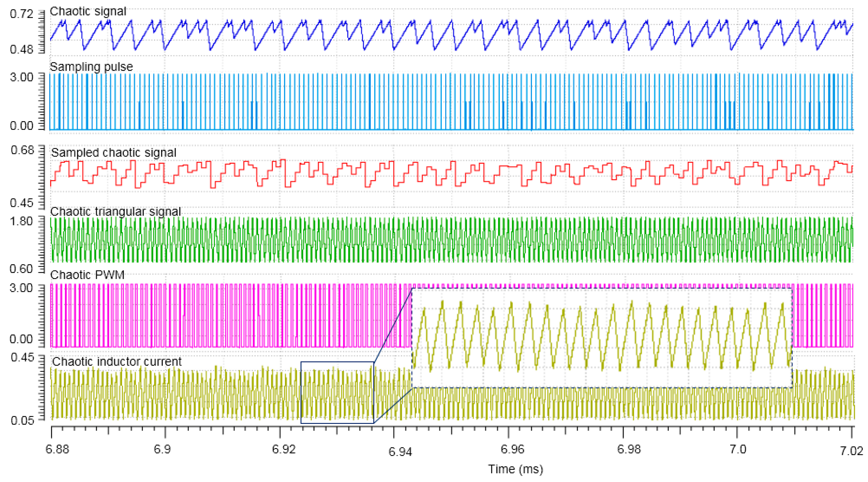Click the 7.0 time axis tick label
The width and height of the screenshot is (868, 482).
pos(738,450)
